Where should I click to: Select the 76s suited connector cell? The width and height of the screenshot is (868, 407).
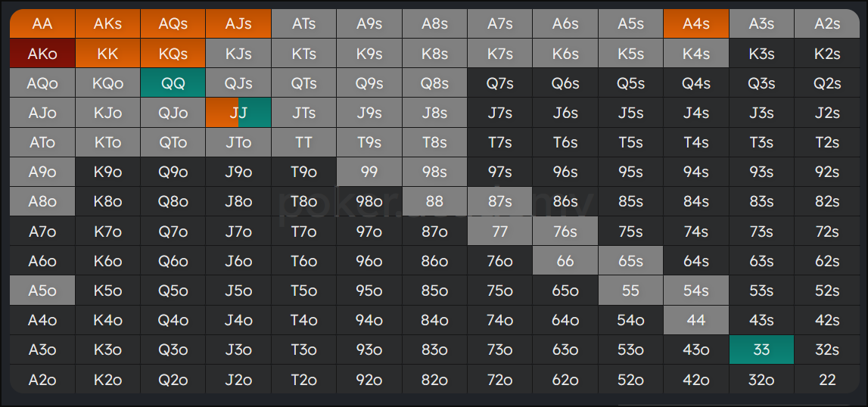(565, 231)
